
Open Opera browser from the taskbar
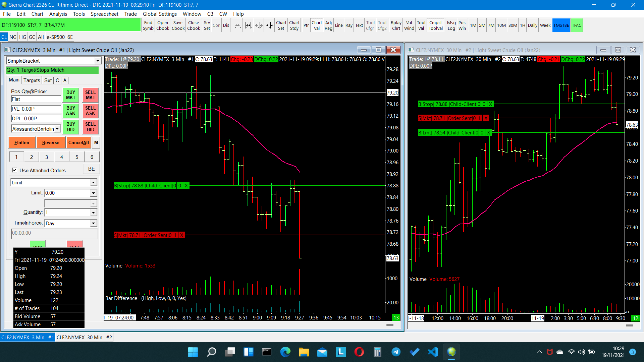(x=359, y=352)
